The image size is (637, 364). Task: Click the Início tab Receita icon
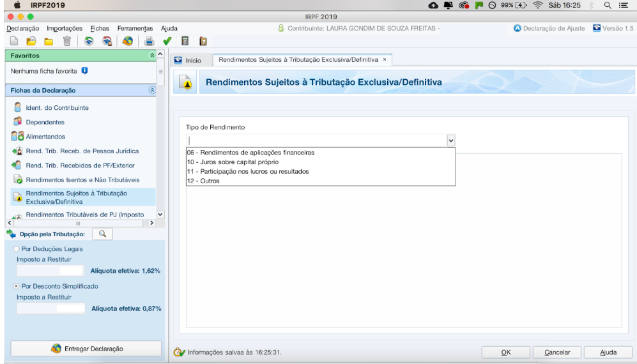178,60
